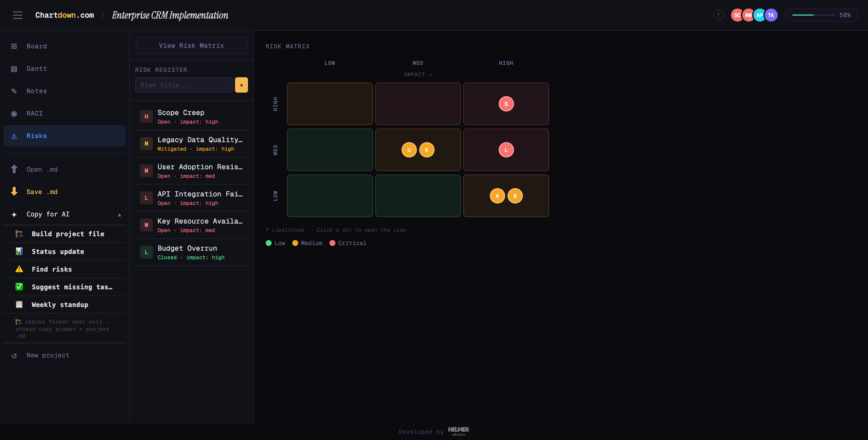Viewport: 868px width, 440px height.
Task: Click the Weekly standup clipboard icon
Action: pos(19,304)
